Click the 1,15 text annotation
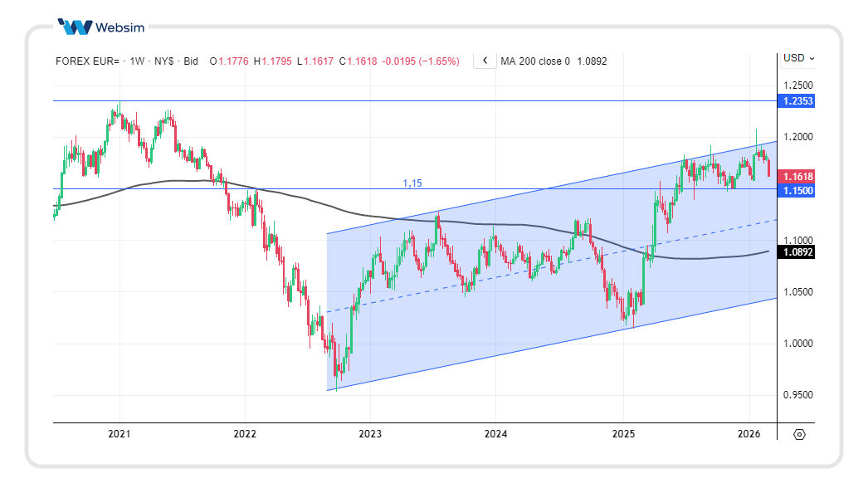 click(x=412, y=183)
